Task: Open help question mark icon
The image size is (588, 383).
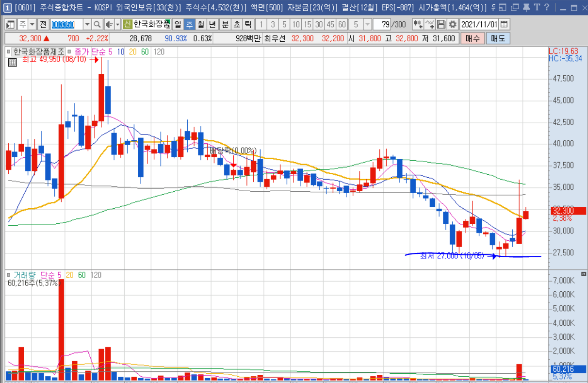Action: (547, 7)
